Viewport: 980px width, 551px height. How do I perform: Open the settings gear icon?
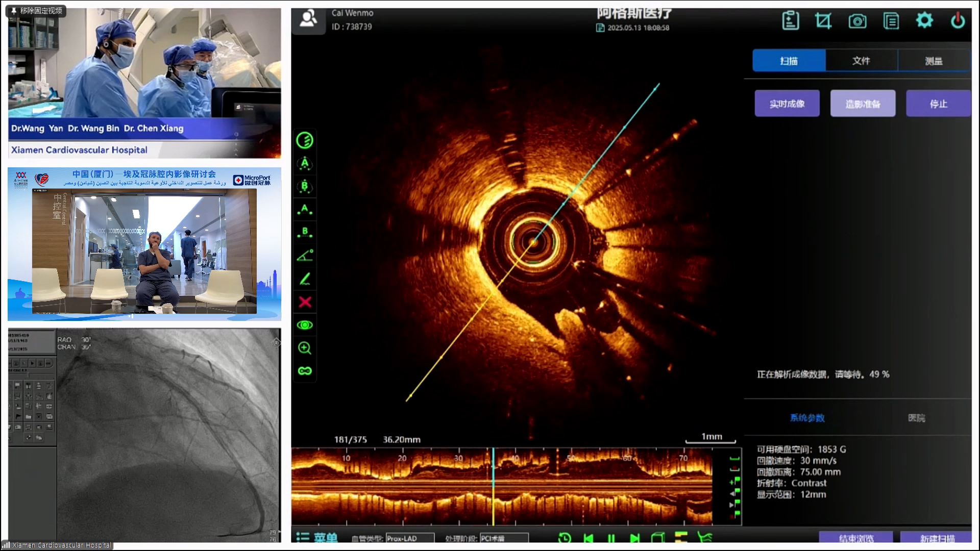point(924,20)
